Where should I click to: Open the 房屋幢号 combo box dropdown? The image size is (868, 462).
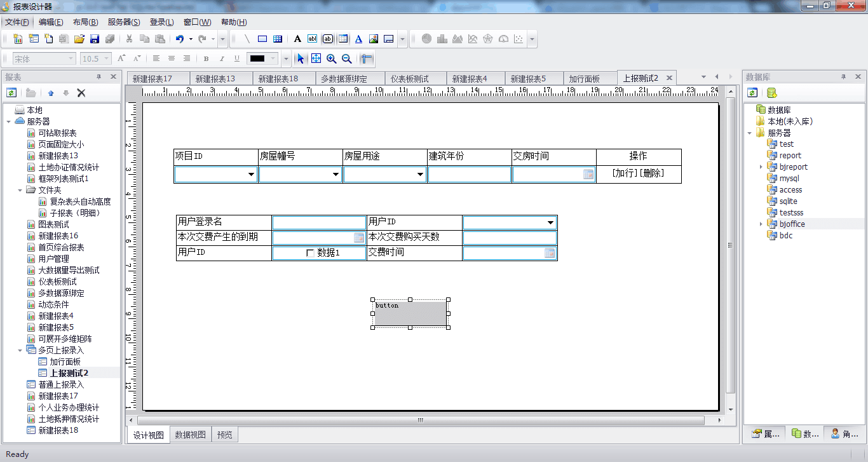pyautogui.click(x=336, y=174)
